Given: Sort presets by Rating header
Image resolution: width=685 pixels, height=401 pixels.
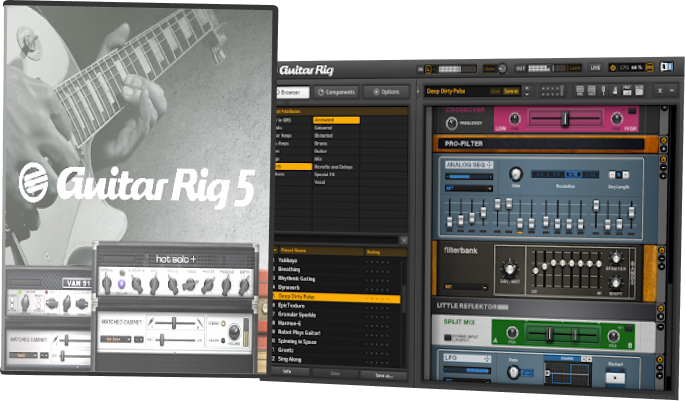Looking at the screenshot, I should 385,252.
